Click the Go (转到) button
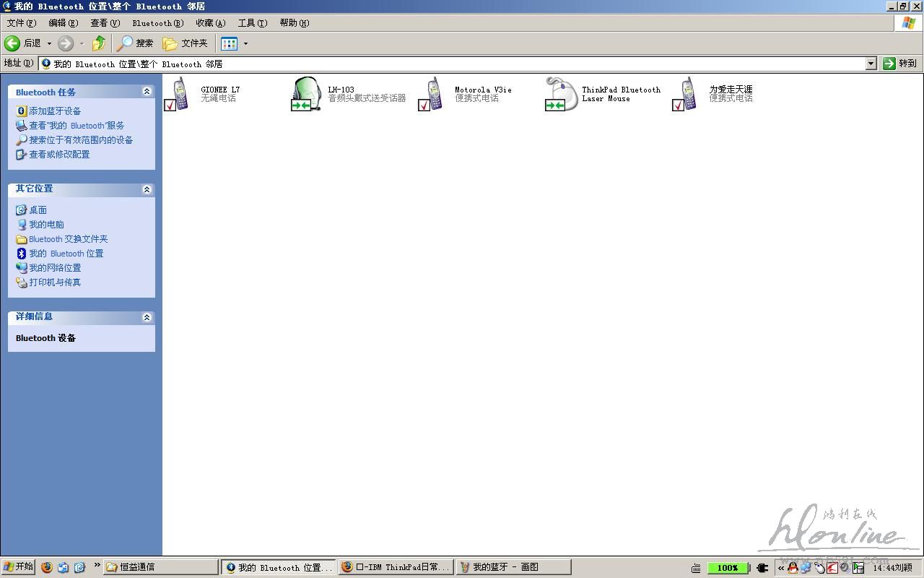Image resolution: width=924 pixels, height=578 pixels. 900,64
